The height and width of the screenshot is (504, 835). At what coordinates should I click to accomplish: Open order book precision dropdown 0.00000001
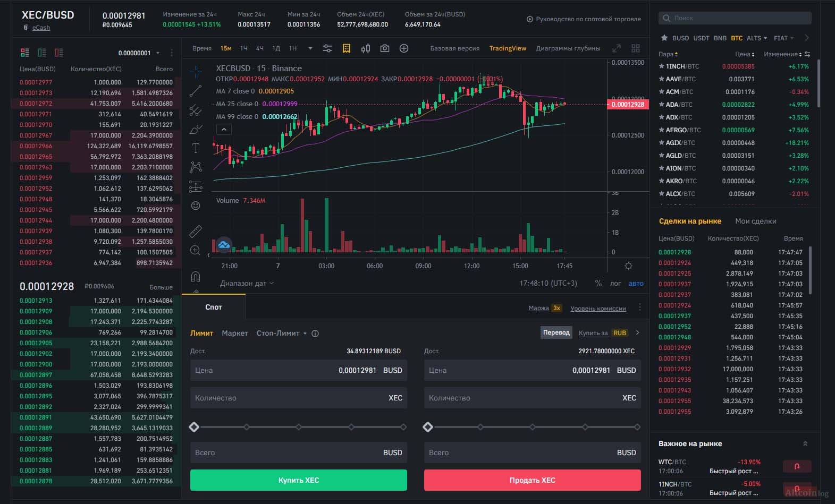tap(138, 53)
